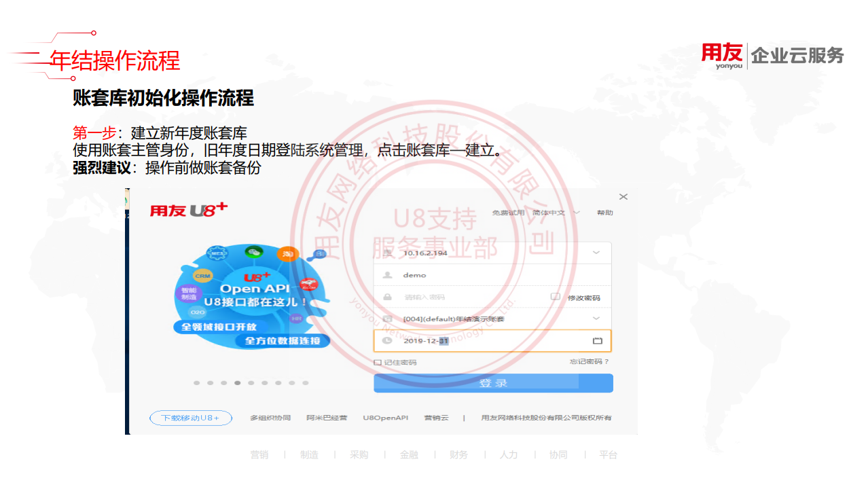This screenshot has width=868, height=487.
Task: Click the user icon beside demo
Action: coord(387,275)
